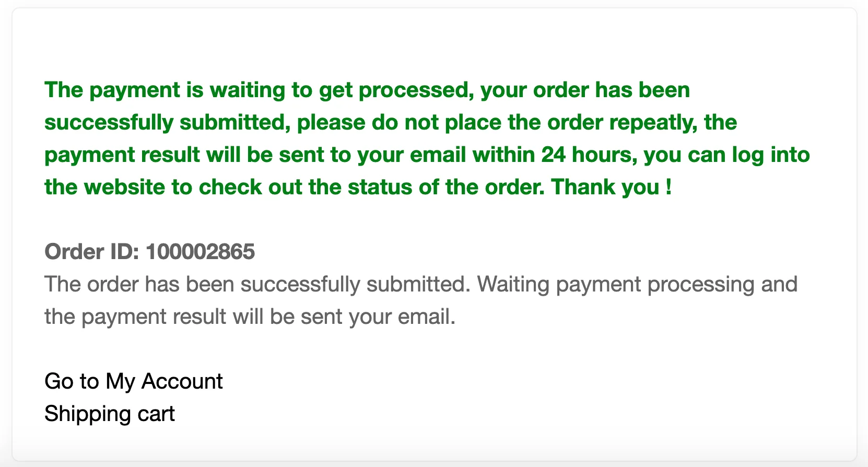868x467 pixels.
Task: Click the 'Order ID:' label text
Action: (92, 252)
